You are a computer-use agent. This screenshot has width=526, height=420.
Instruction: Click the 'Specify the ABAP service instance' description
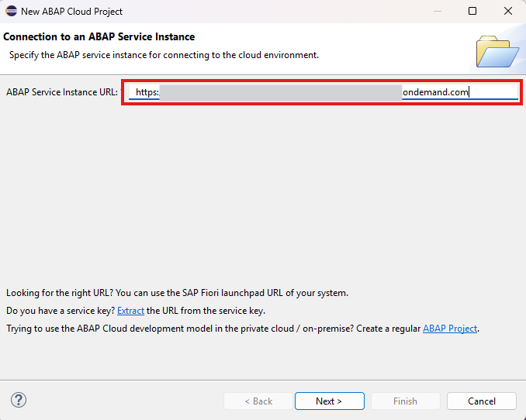(x=164, y=55)
